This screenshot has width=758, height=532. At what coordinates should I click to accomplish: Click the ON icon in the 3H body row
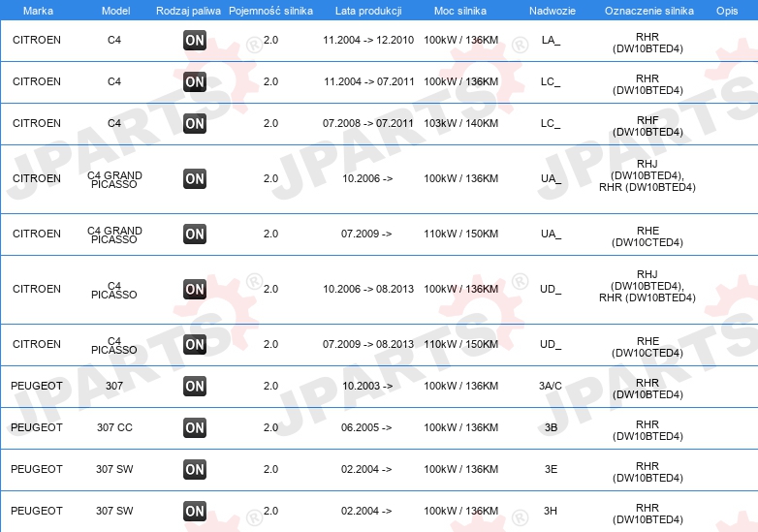pyautogui.click(x=195, y=511)
